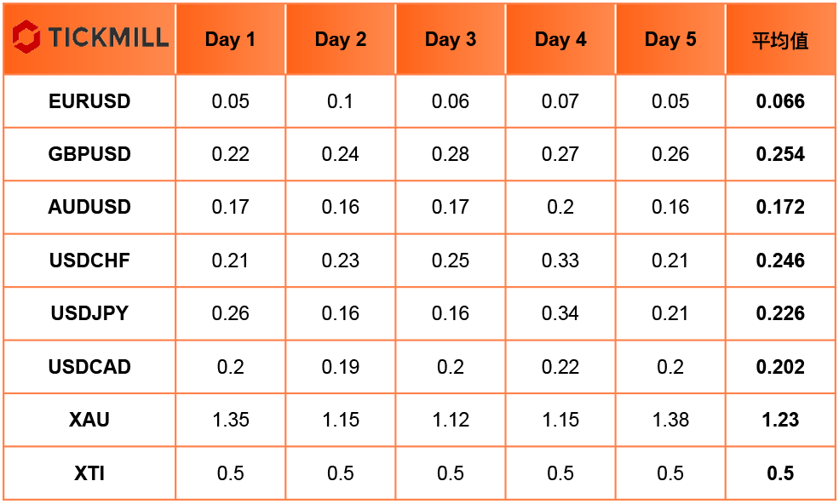
Task: Click GBPUSD Day 3 value 0.28
Action: tap(450, 155)
